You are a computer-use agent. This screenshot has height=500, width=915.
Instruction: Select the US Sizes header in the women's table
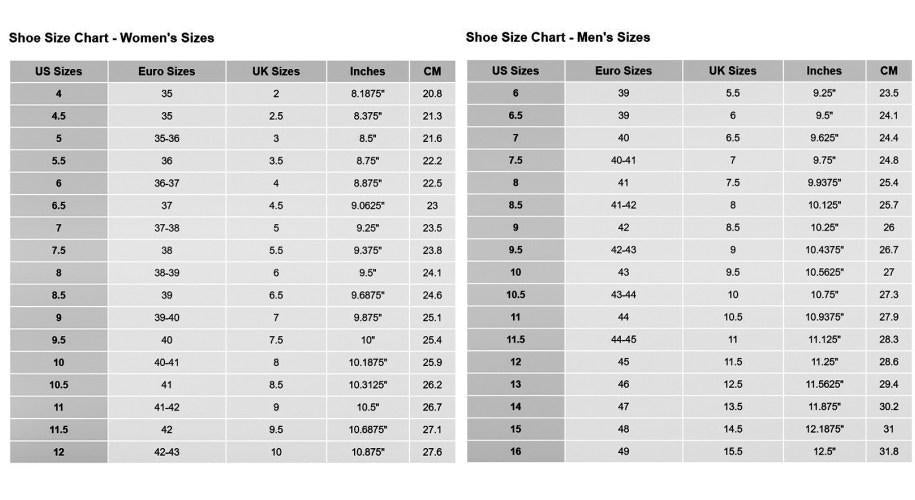(x=58, y=72)
